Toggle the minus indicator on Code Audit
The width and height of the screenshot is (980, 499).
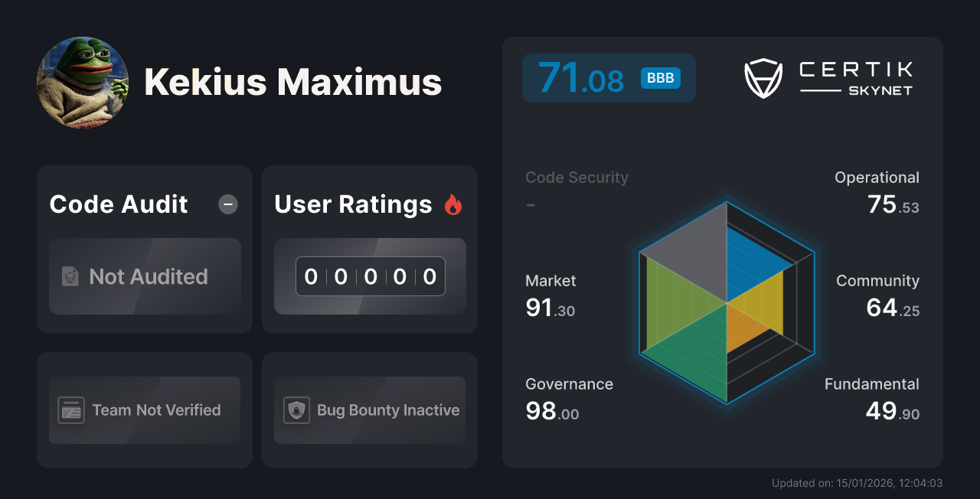[227, 204]
